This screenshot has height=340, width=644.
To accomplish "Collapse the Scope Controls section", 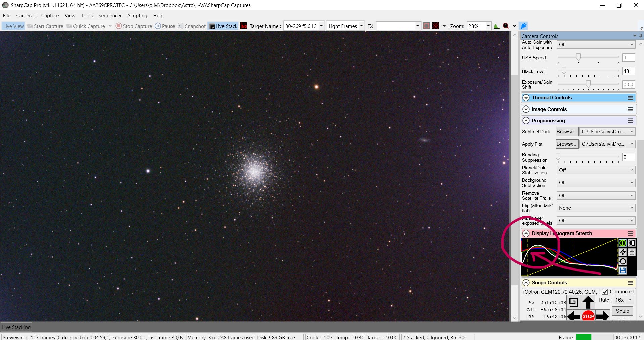I will [526, 283].
